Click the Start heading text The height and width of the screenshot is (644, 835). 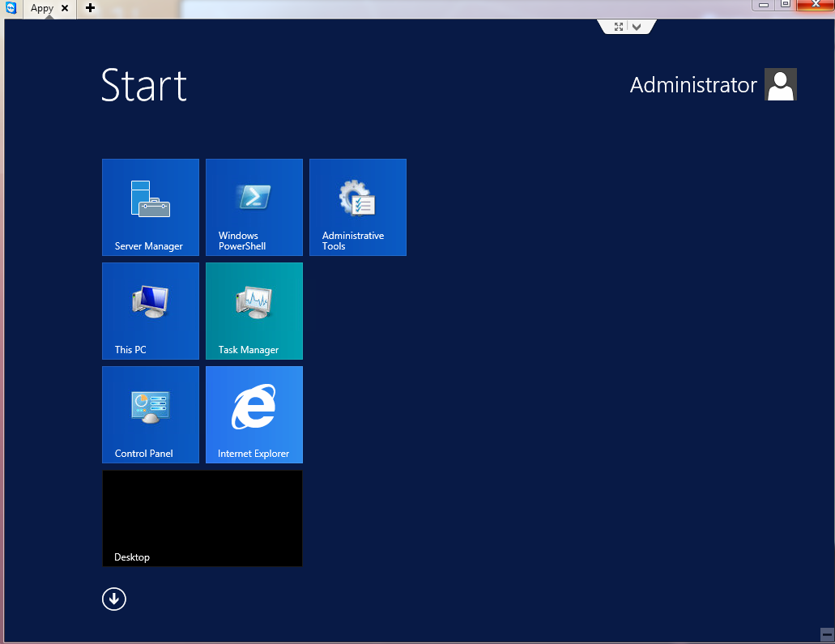pos(144,85)
